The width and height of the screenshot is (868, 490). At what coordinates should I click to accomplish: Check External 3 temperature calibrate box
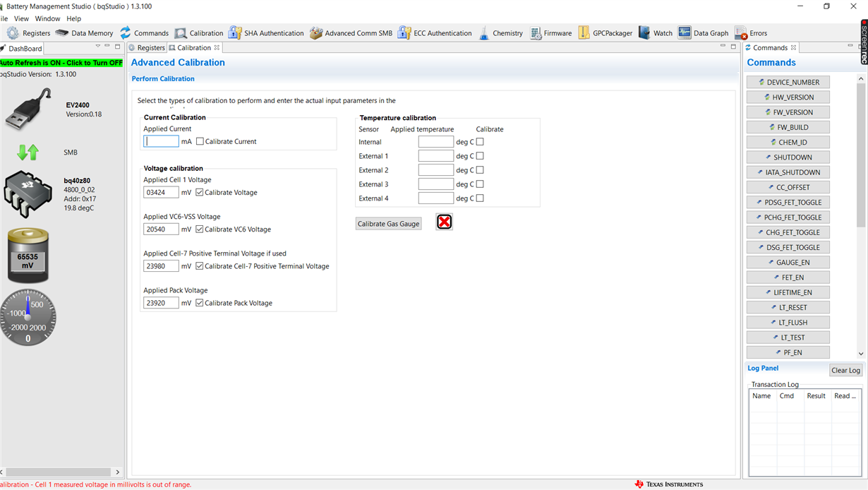pos(480,184)
